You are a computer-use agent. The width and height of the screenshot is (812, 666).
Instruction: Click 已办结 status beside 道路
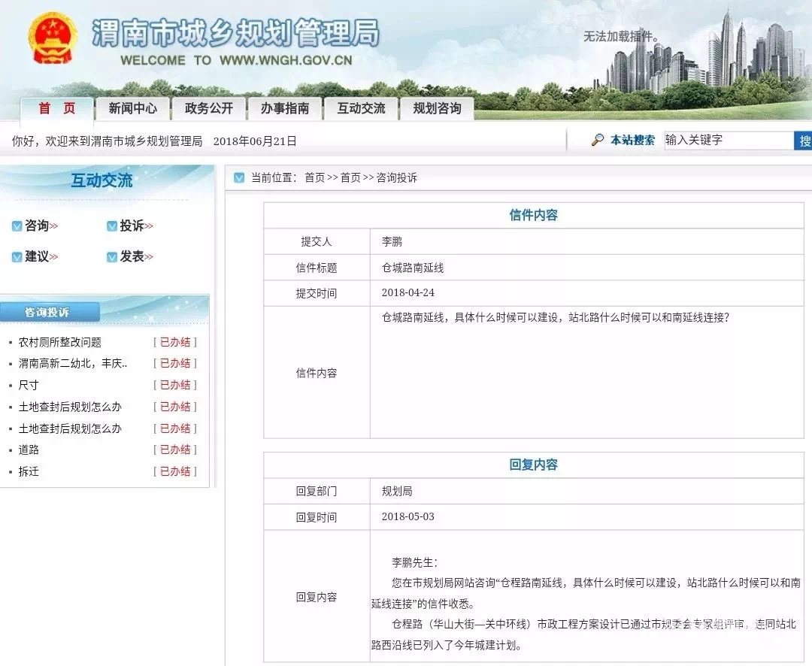coord(175,450)
